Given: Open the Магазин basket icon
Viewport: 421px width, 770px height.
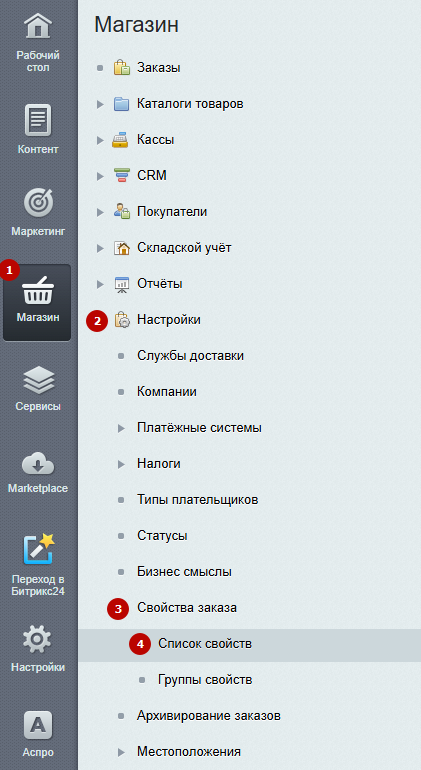Looking at the screenshot, I should click(x=38, y=290).
